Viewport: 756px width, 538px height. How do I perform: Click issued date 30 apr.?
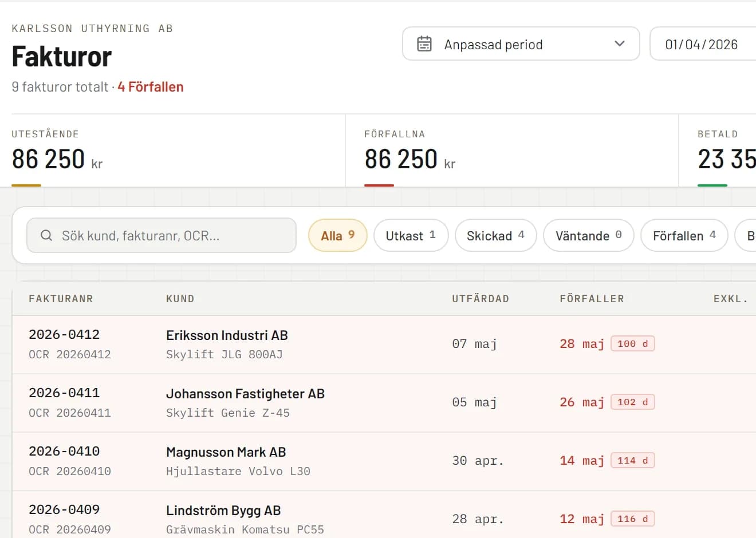[x=478, y=461]
